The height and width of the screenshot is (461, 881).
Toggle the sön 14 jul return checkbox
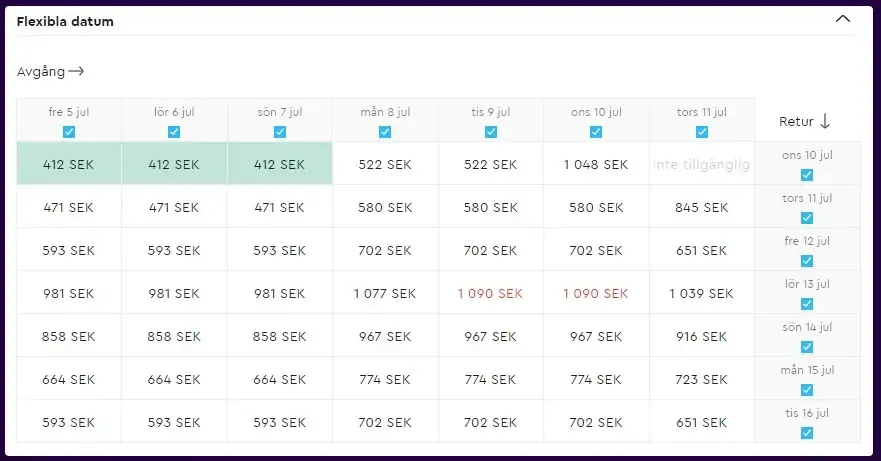[x=807, y=347]
